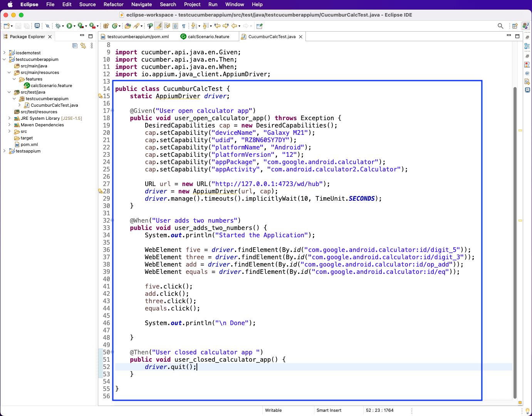The height and width of the screenshot is (416, 532).
Task: Select CucumburCalcTest.java in the tree
Action: point(54,105)
